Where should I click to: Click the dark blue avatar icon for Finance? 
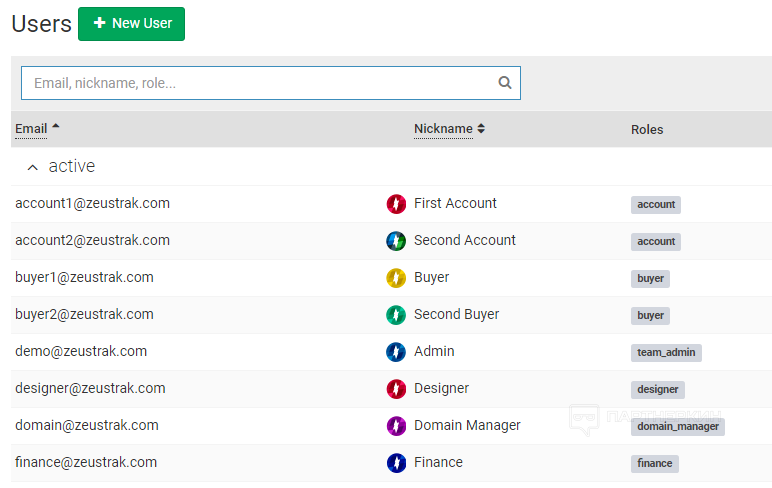pyautogui.click(x=396, y=463)
